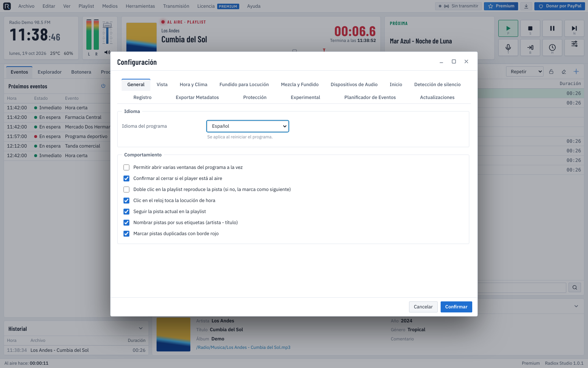This screenshot has width=588, height=368.
Task: Uncheck mark duplicate tracks with red border
Action: (126, 234)
